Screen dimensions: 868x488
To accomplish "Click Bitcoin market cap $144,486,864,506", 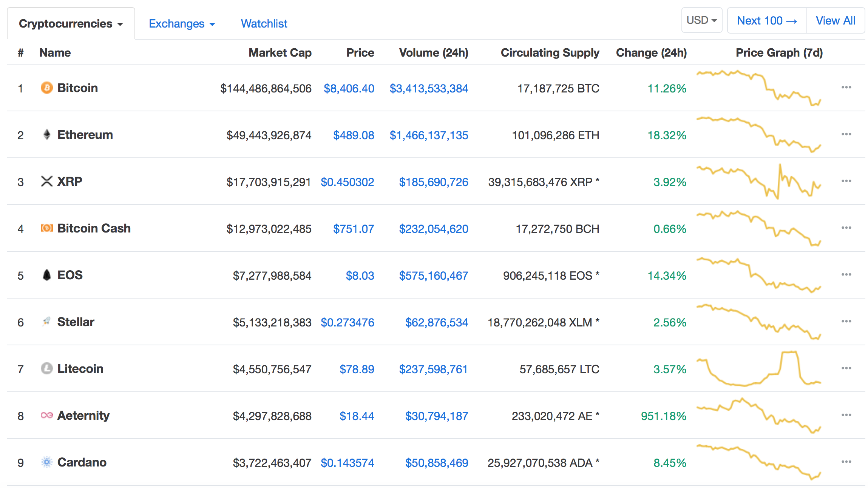I will tap(266, 89).
